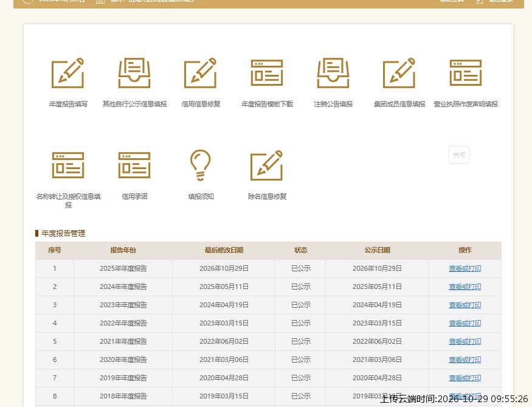Select the 2019年年度报告 cell
The width and height of the screenshot is (532, 407).
[x=123, y=378]
